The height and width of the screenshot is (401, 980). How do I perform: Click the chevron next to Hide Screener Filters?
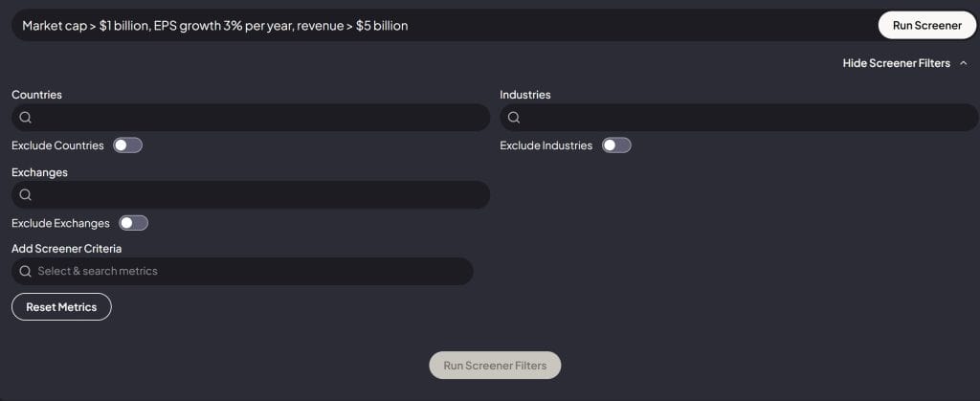[963, 63]
